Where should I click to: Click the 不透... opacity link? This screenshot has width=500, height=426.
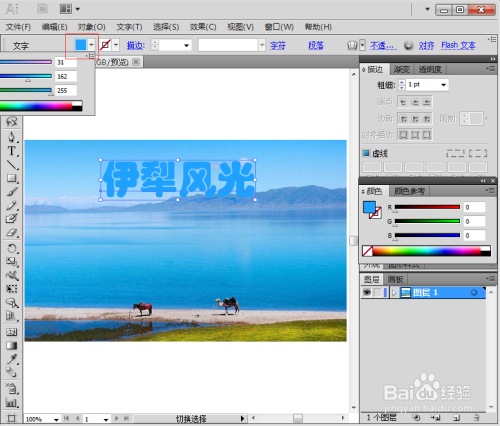click(x=383, y=45)
